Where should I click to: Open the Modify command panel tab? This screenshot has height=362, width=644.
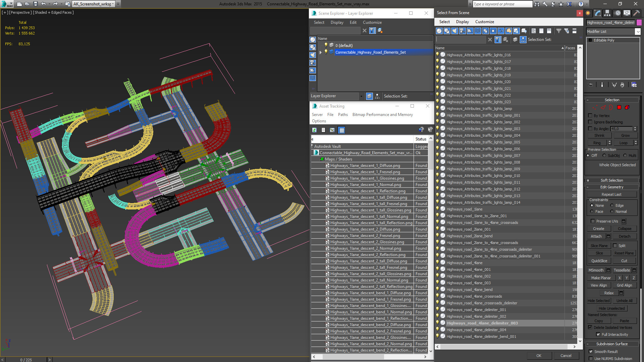pyautogui.click(x=598, y=13)
